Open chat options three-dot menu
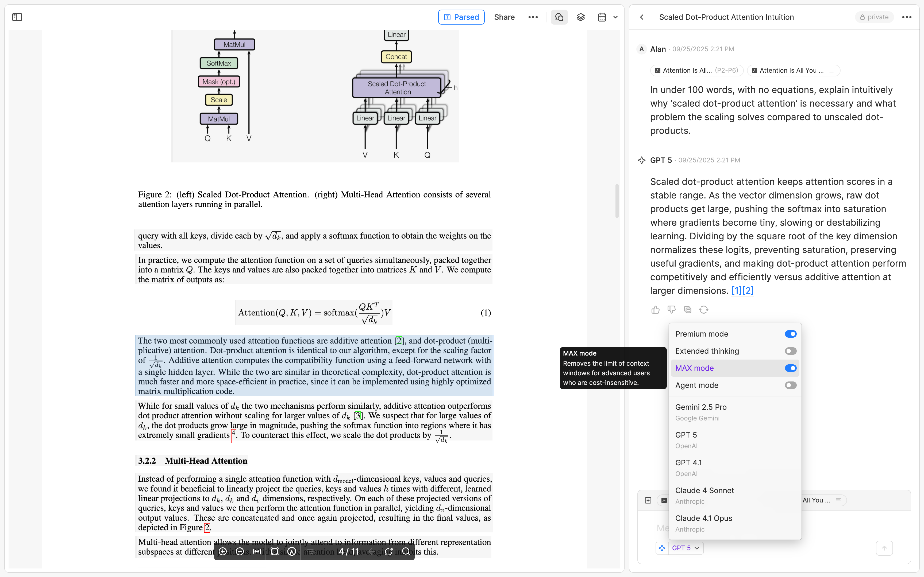The width and height of the screenshot is (924, 577). tap(906, 17)
